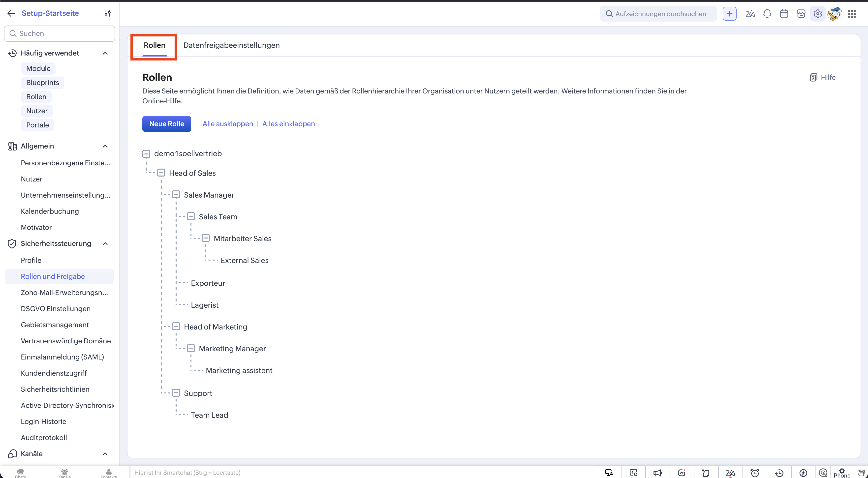Collapse the Häufig verwendet section
This screenshot has height=478, width=868.
(x=105, y=53)
